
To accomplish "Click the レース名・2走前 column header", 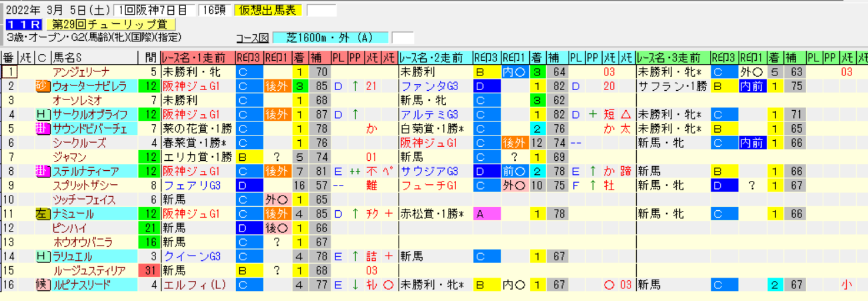I will point(435,57).
